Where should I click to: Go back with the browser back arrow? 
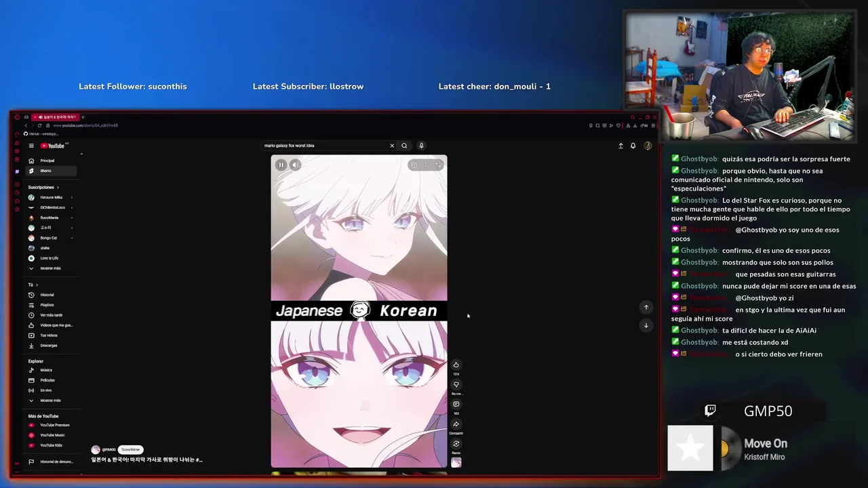tap(26, 125)
